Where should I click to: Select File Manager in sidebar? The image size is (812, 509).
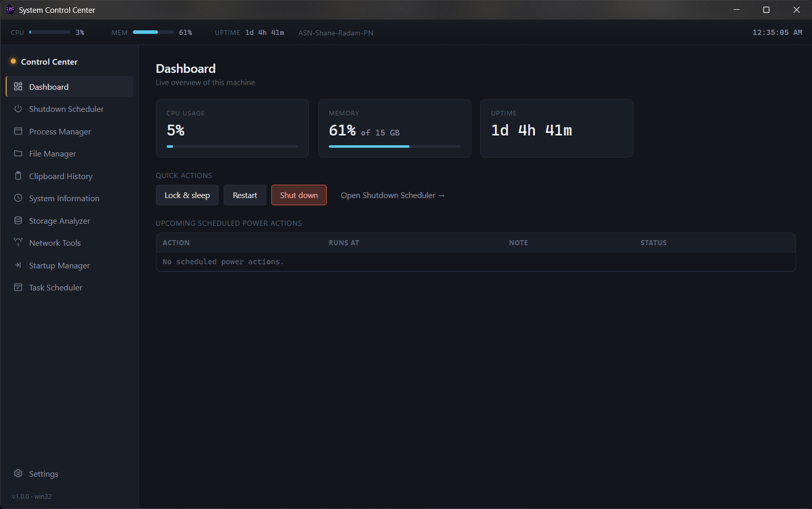(x=69, y=153)
